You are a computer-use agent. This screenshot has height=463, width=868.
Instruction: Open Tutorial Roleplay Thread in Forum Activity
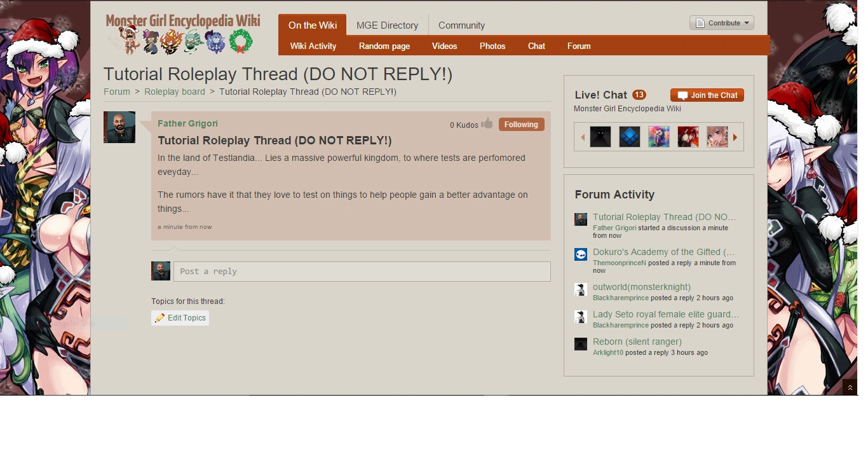[665, 217]
